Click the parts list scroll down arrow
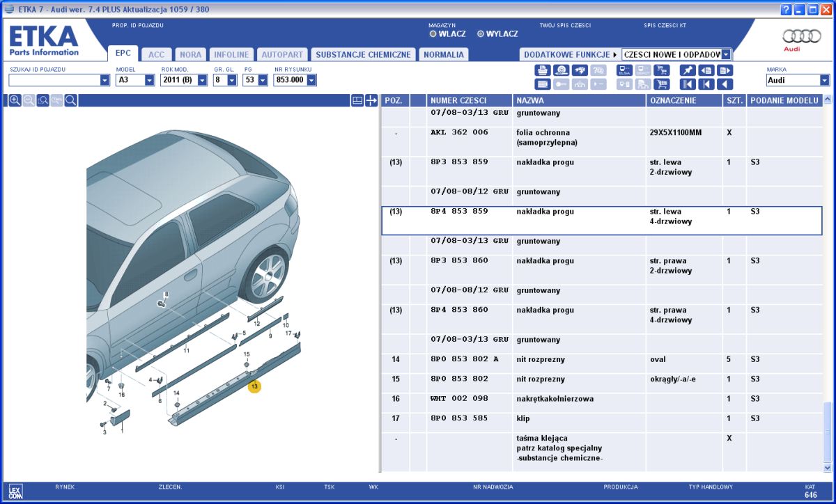836x504 pixels. 828,467
